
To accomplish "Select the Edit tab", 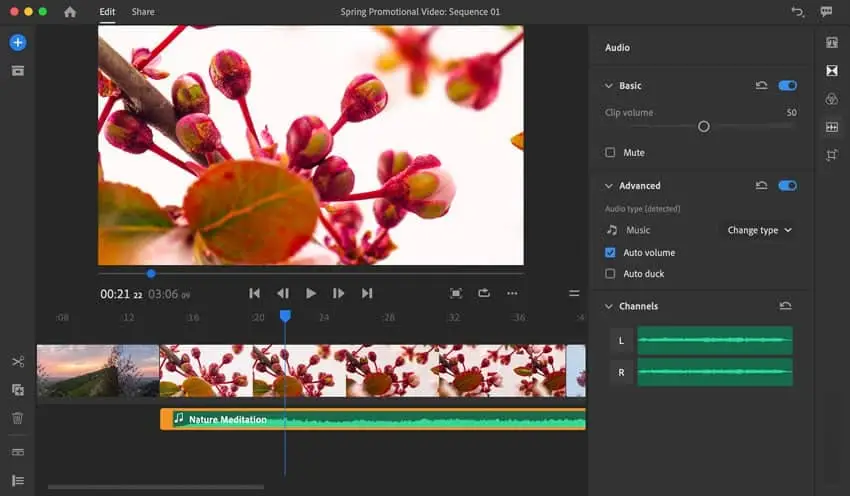I will click(x=107, y=11).
